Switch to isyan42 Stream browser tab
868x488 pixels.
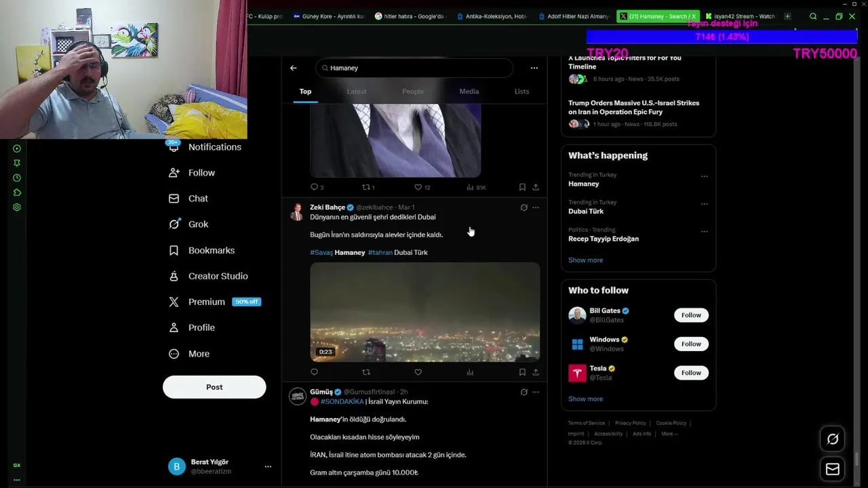pos(740,16)
